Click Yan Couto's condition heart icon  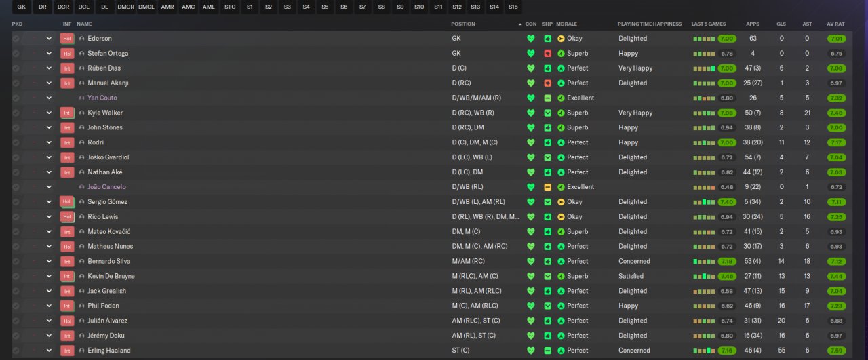(x=531, y=98)
